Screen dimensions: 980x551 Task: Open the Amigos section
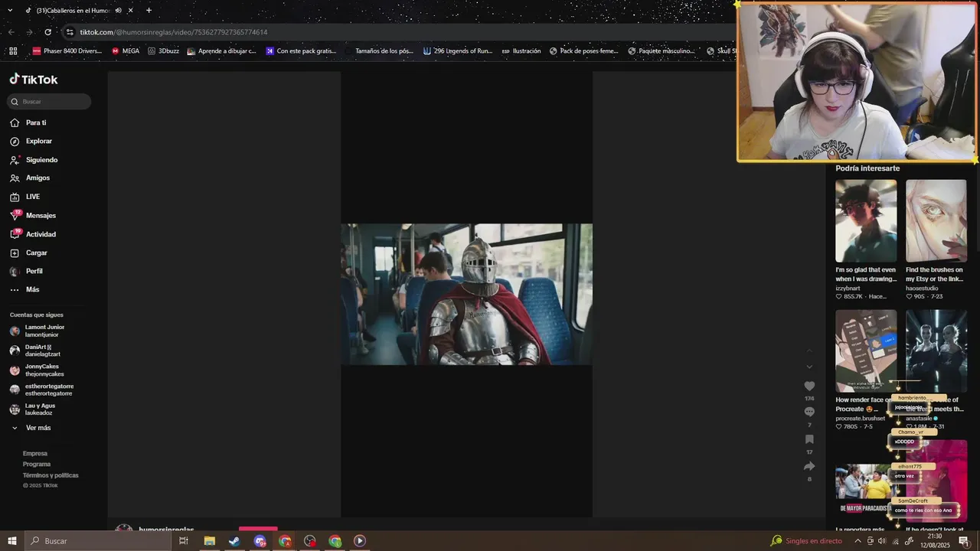pyautogui.click(x=30, y=178)
